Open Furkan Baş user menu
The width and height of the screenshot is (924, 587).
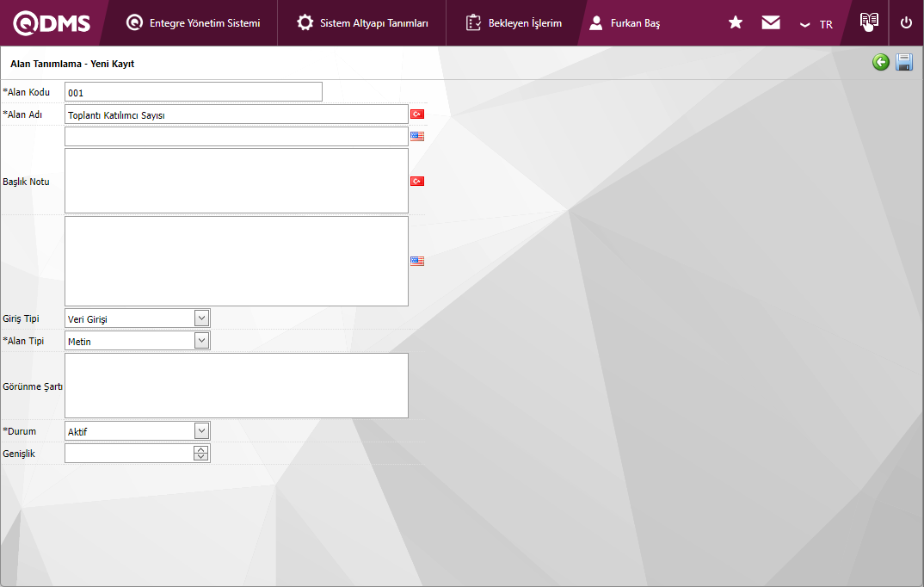(x=625, y=23)
